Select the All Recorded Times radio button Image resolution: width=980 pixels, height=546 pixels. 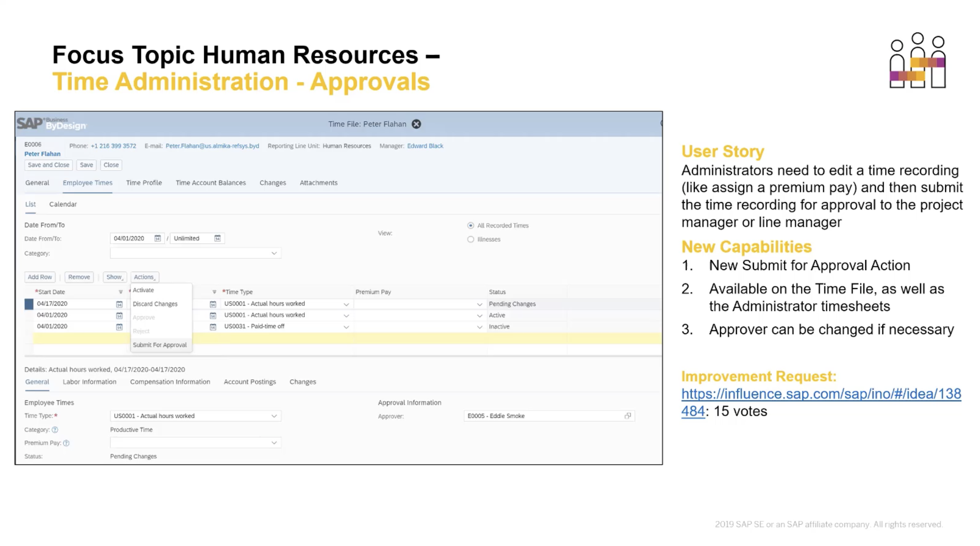471,225
